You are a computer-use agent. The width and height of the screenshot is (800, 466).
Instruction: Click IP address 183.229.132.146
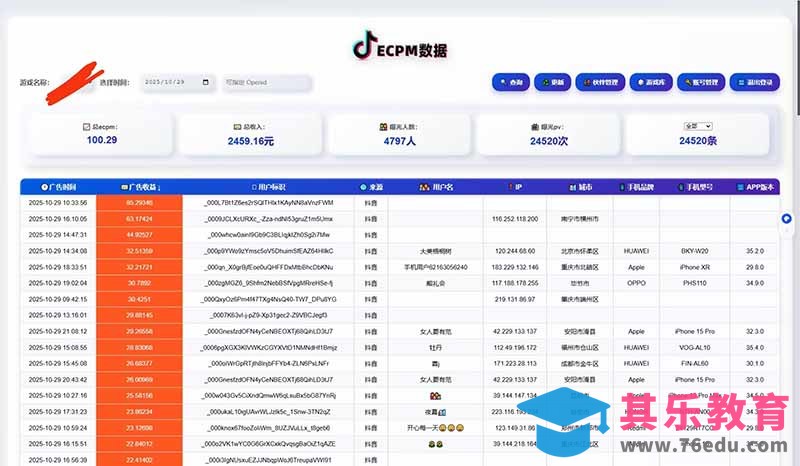click(515, 267)
